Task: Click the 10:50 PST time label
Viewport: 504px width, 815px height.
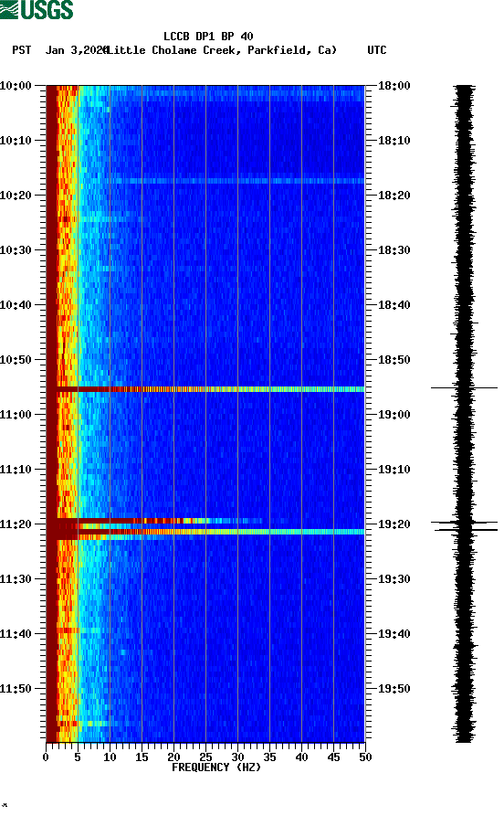Action: click(16, 360)
